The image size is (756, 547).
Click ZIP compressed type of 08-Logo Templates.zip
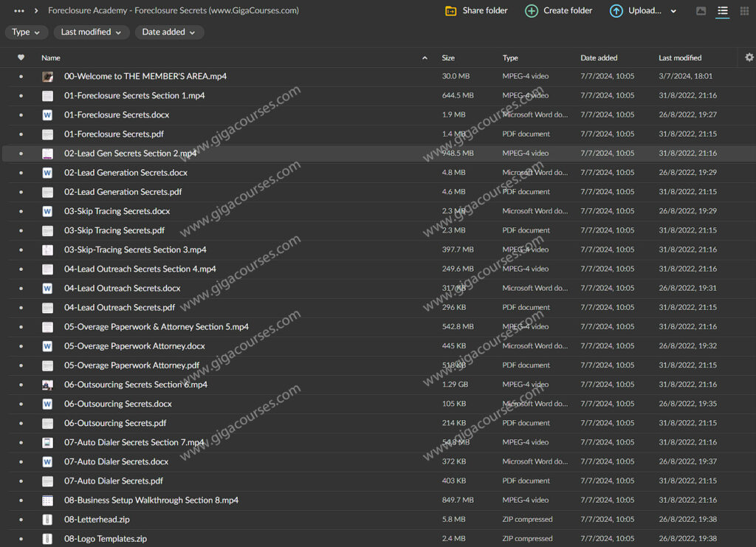[527, 539]
